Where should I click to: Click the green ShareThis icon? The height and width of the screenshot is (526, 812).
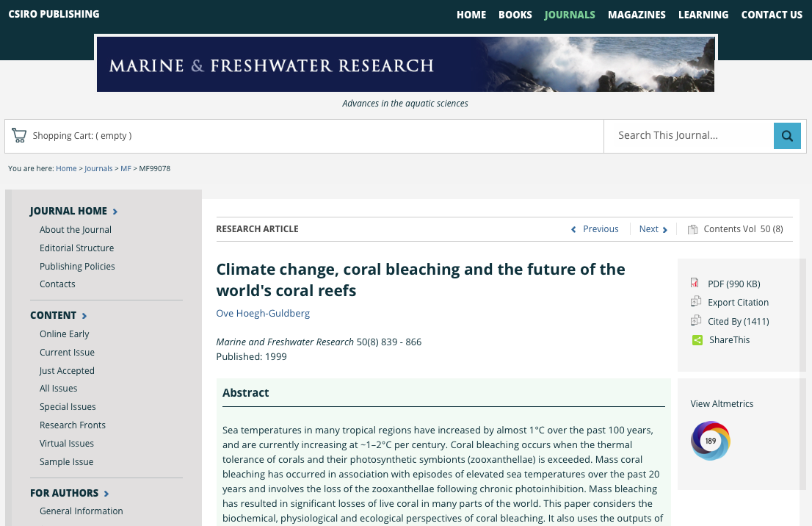[697, 340]
